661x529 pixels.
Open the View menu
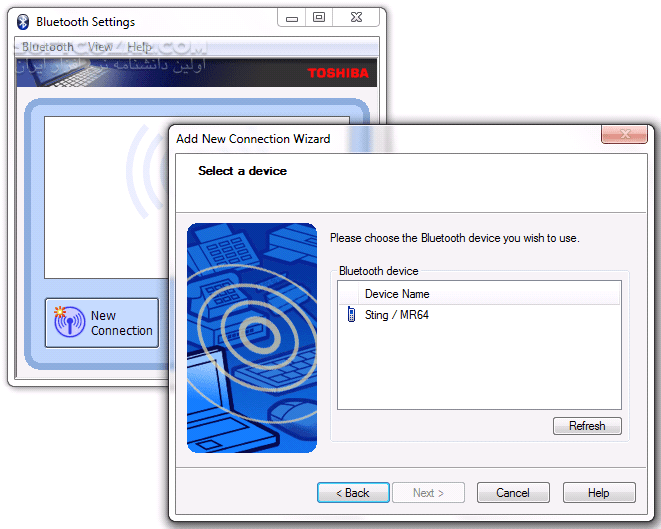100,47
